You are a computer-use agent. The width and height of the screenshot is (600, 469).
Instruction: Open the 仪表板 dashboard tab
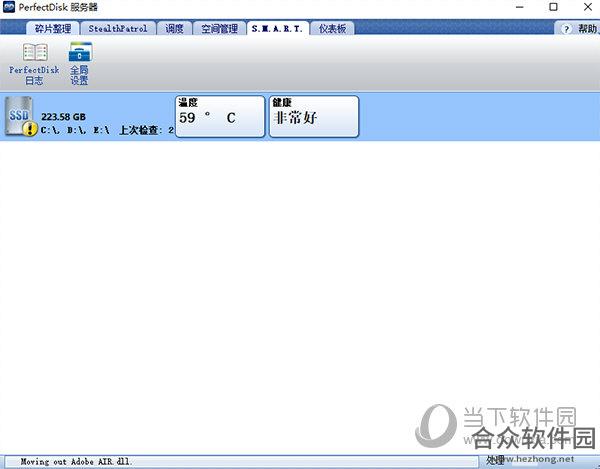click(332, 28)
